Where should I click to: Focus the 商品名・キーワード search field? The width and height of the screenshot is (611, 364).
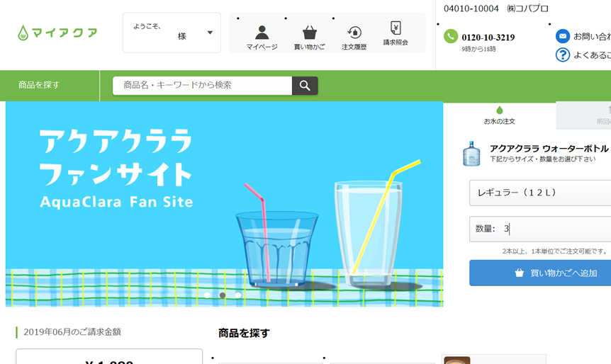point(202,85)
